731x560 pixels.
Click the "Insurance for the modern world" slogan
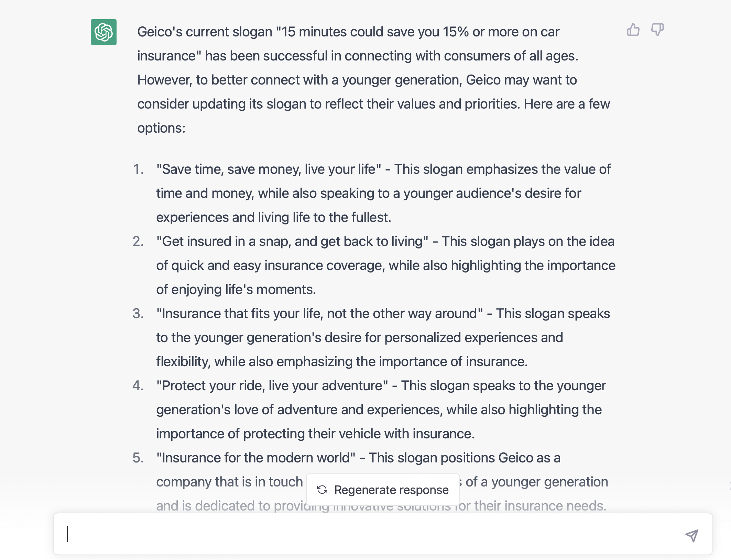pos(256,458)
